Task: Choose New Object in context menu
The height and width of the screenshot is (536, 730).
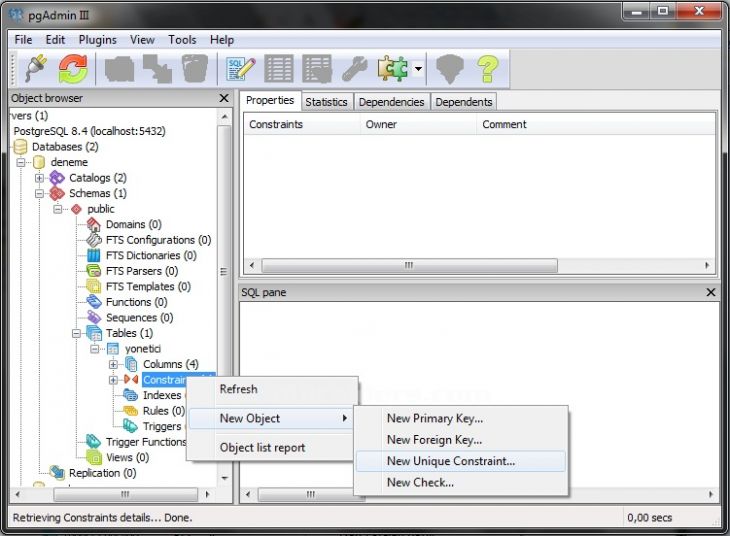Action: 272,418
